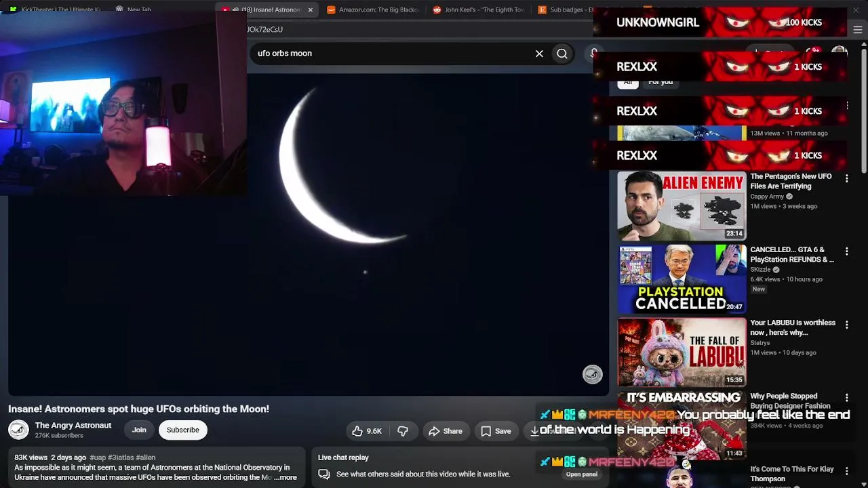This screenshot has width=868, height=488.
Task: Like the video with thumbs-up 9.6K
Action: click(367, 431)
